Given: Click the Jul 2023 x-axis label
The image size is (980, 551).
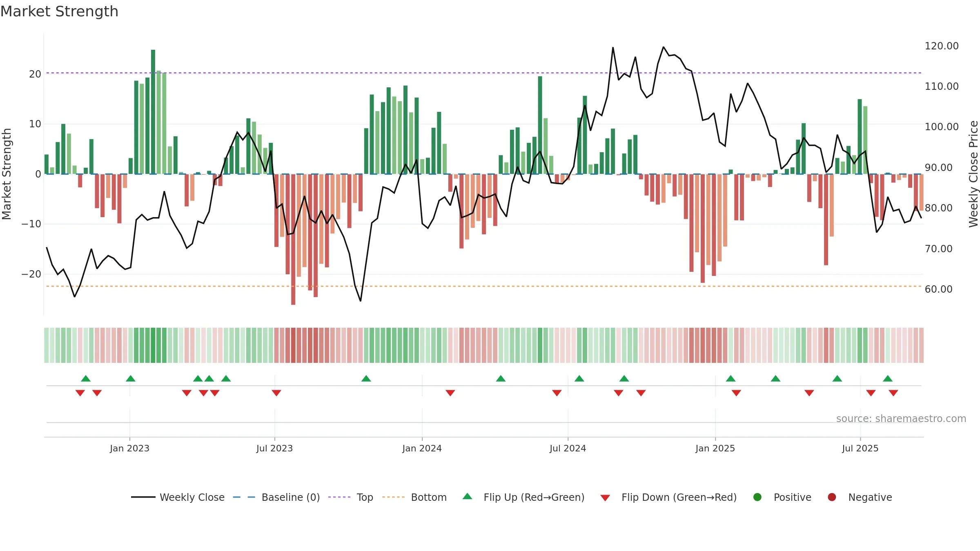Looking at the screenshot, I should (274, 449).
